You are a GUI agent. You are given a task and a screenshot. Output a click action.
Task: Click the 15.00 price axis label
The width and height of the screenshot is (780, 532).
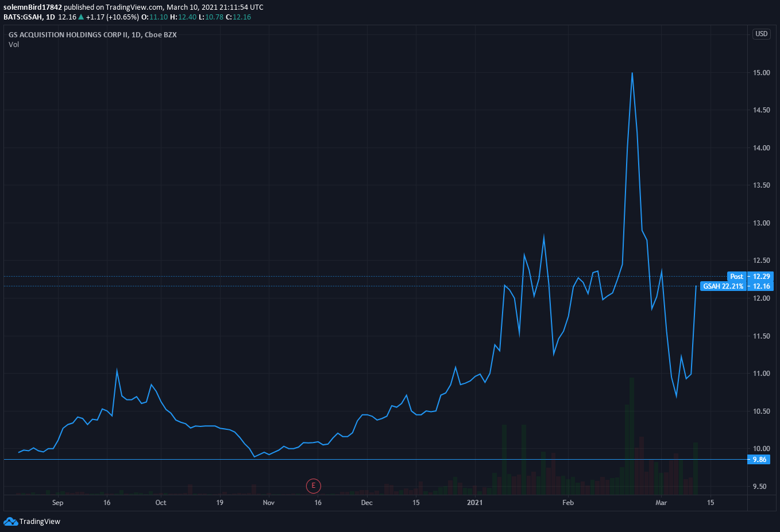pyautogui.click(x=762, y=73)
